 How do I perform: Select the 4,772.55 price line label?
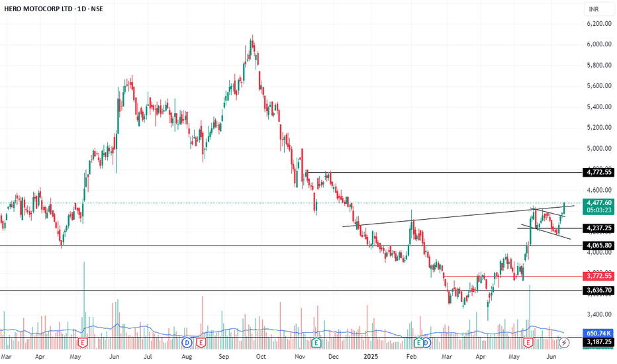(598, 172)
